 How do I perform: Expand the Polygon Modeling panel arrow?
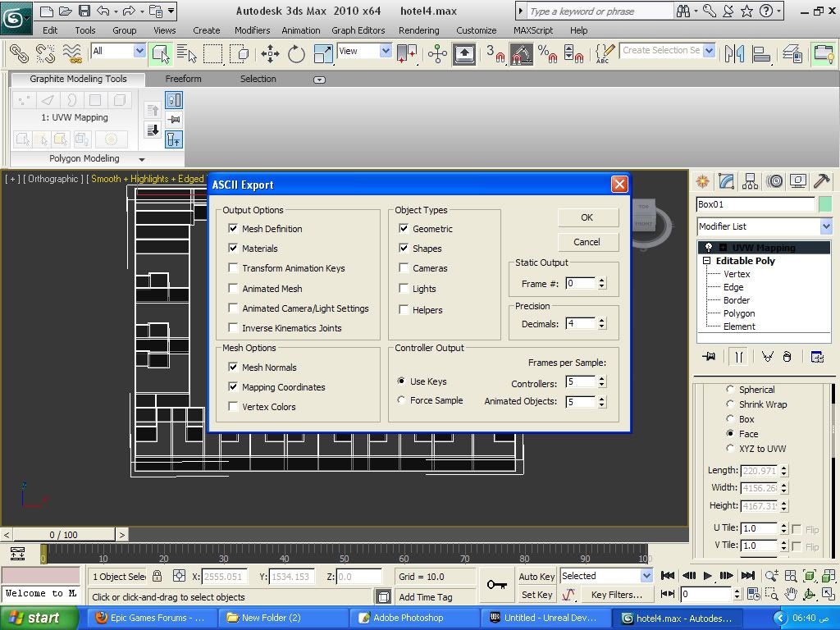point(142,159)
